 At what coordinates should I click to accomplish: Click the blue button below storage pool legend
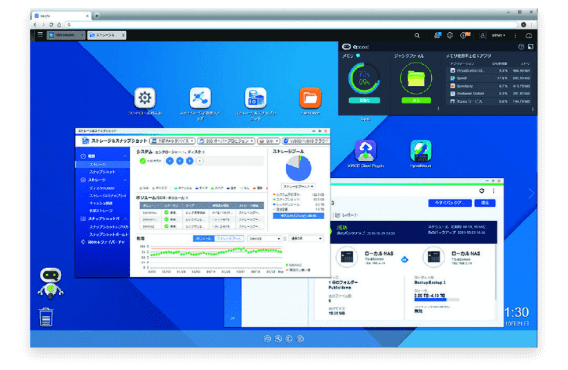pos(298,216)
